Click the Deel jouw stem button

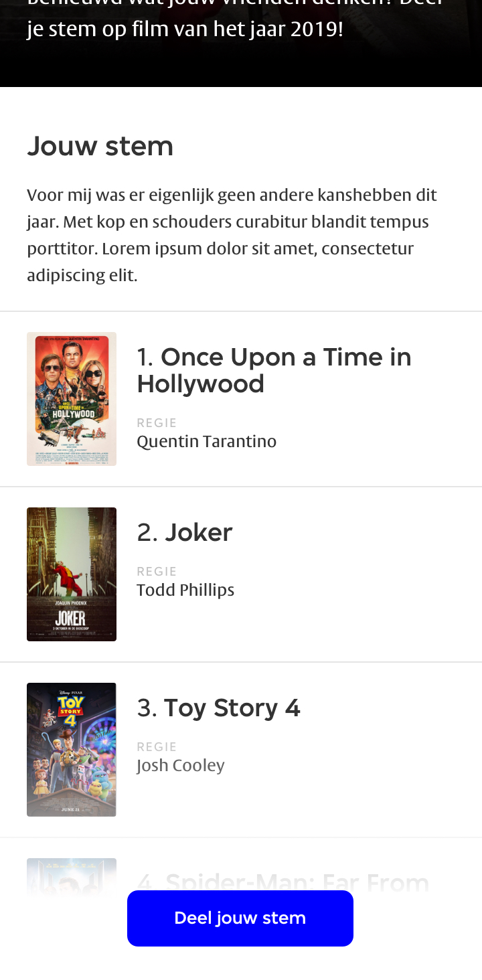(x=240, y=918)
